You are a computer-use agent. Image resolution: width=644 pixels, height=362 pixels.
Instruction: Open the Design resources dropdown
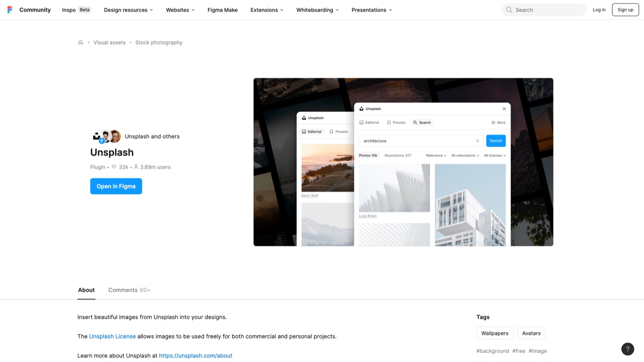tap(128, 10)
